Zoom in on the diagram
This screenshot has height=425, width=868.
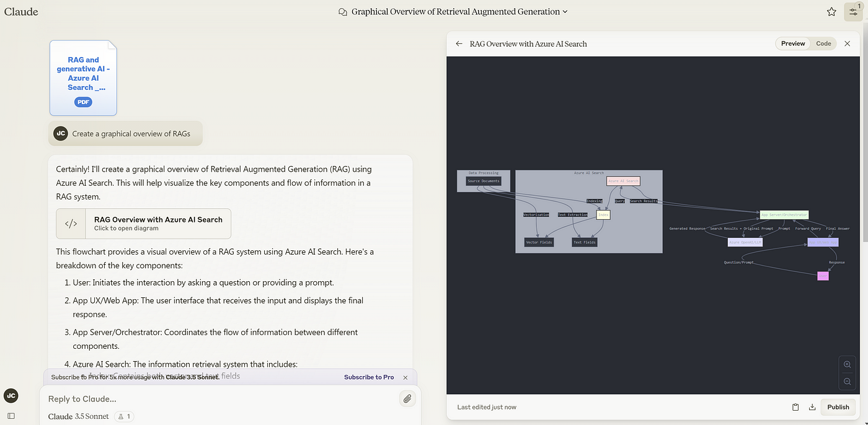[x=848, y=364]
